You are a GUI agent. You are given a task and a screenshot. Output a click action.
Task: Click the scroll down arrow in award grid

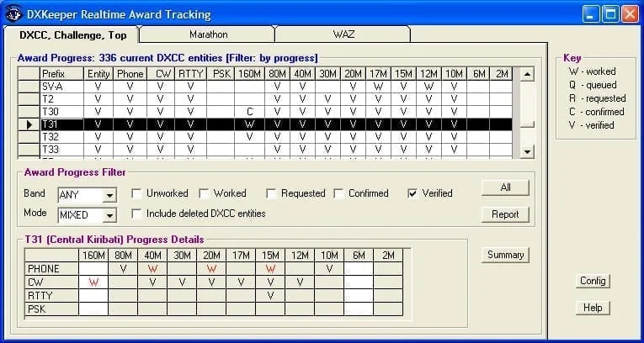pos(527,151)
